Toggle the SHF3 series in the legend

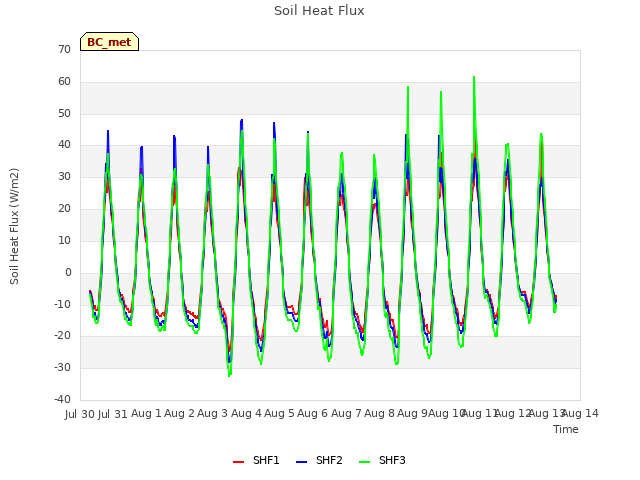(x=382, y=460)
